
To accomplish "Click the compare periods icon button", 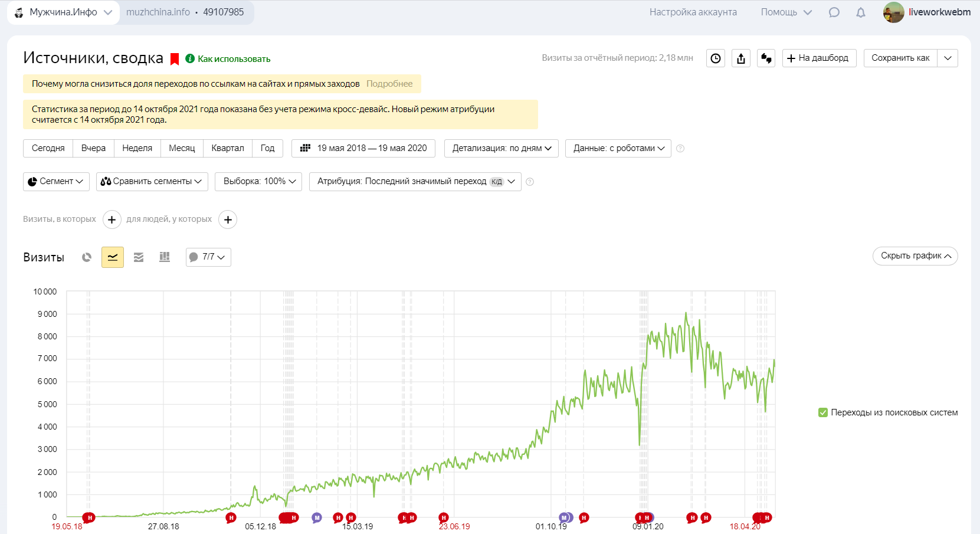I will [x=766, y=58].
